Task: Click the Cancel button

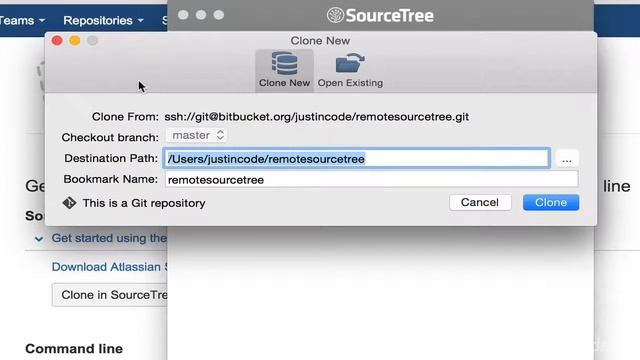Action: point(480,202)
